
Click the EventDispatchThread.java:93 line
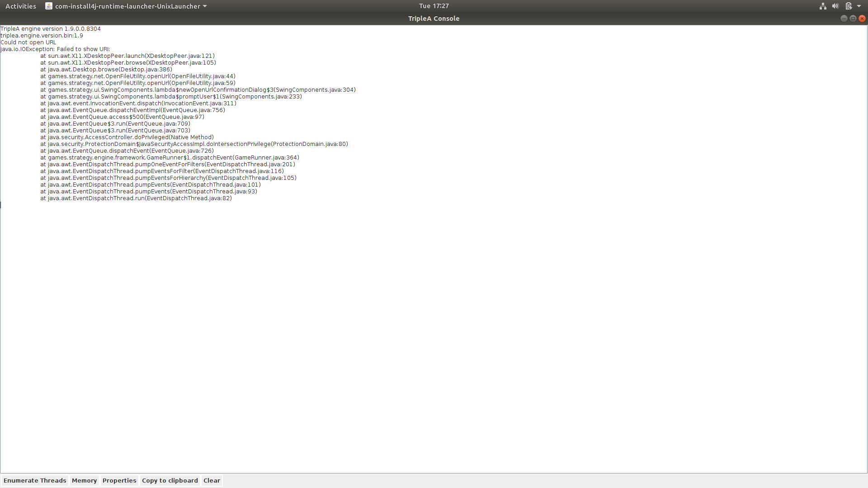[x=149, y=191]
